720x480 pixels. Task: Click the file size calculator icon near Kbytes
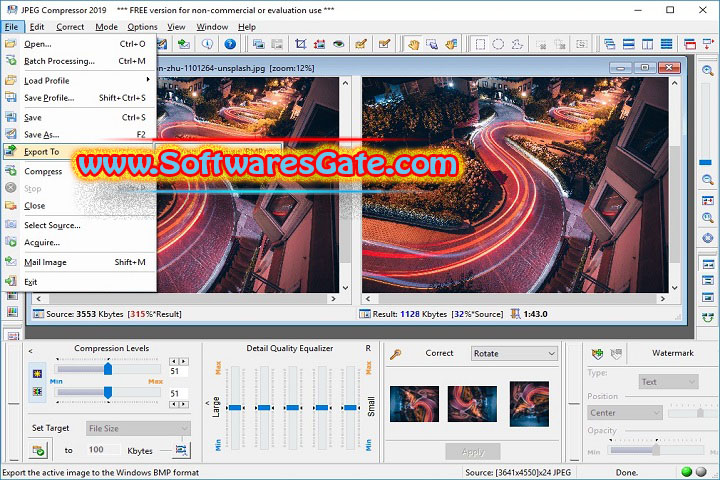(x=181, y=450)
